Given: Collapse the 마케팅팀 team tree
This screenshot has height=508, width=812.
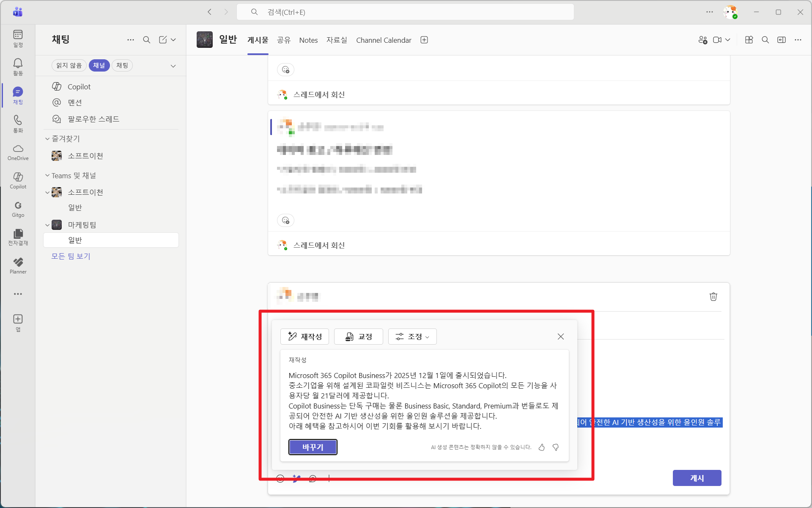Looking at the screenshot, I should point(47,225).
